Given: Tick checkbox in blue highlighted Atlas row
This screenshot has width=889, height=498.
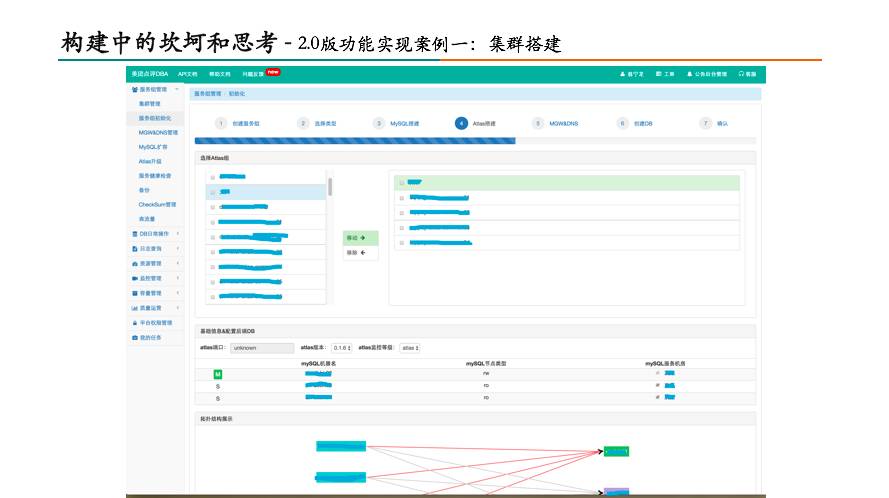Looking at the screenshot, I should 213,192.
